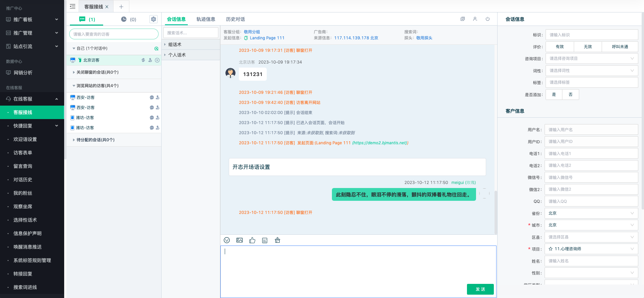Open 快捷回复 in the sidebar
The height and width of the screenshot is (298, 644).
click(x=32, y=126)
